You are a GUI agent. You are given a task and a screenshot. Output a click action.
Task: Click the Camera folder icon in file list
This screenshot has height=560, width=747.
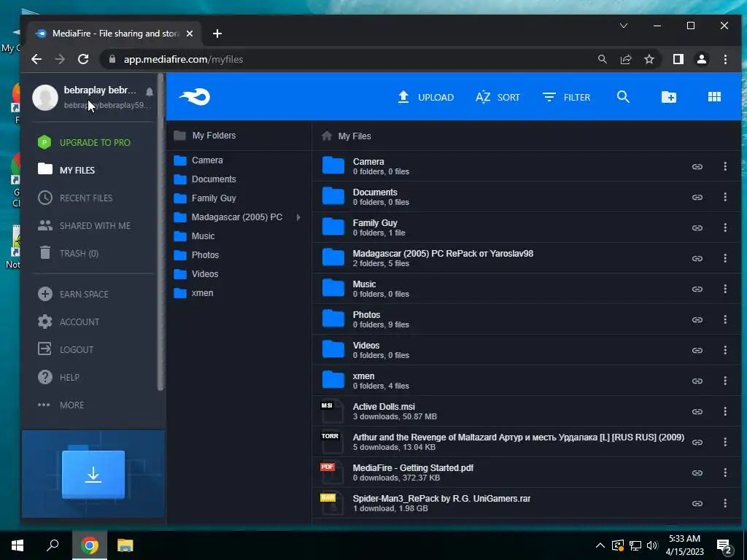(x=333, y=166)
